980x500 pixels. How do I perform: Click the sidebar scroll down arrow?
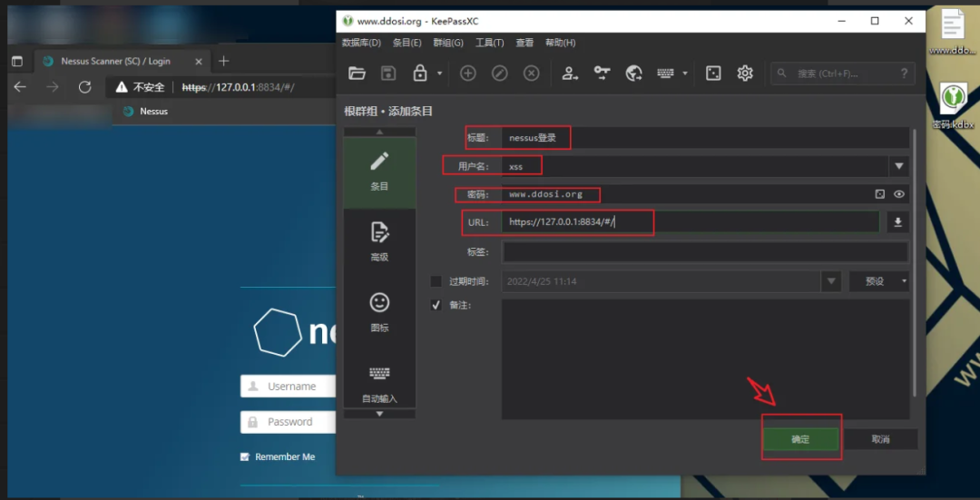tap(379, 414)
